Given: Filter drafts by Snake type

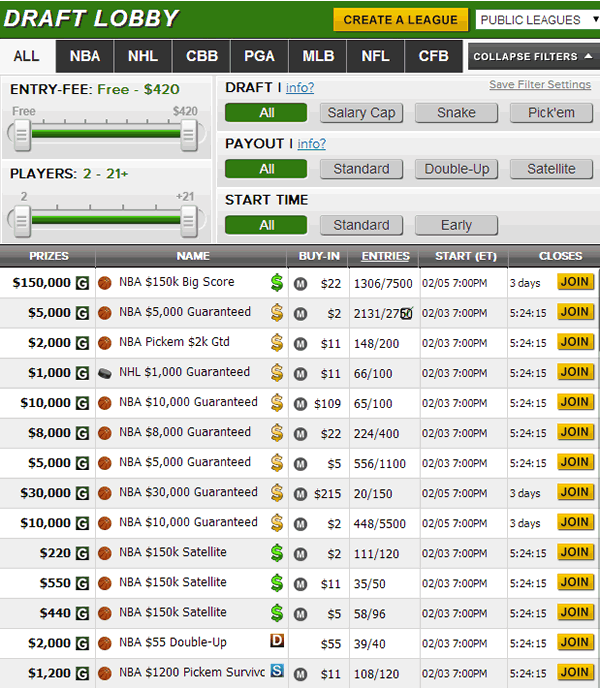Looking at the screenshot, I should click(456, 113).
